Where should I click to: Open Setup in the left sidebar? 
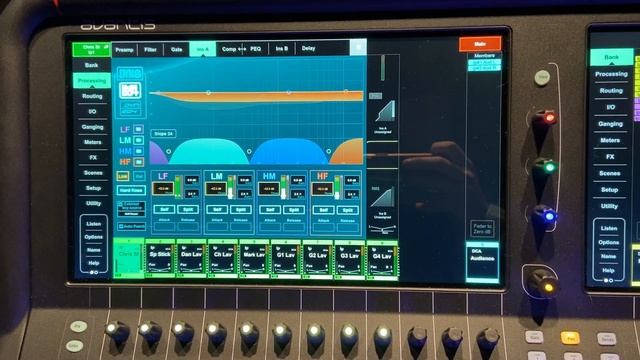click(x=93, y=188)
